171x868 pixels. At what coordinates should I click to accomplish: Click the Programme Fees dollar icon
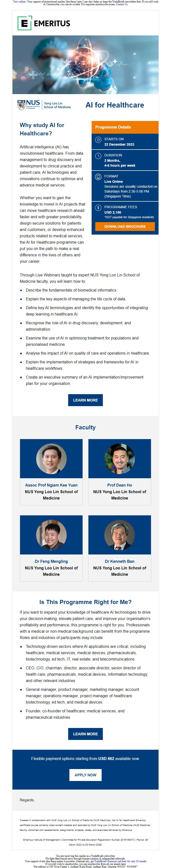98,207
